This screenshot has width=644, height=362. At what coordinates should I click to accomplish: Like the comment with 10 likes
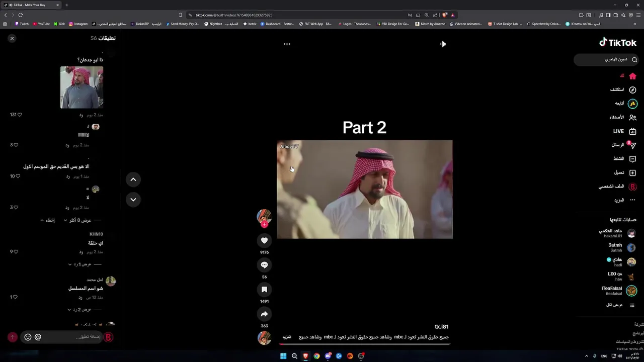(x=18, y=176)
